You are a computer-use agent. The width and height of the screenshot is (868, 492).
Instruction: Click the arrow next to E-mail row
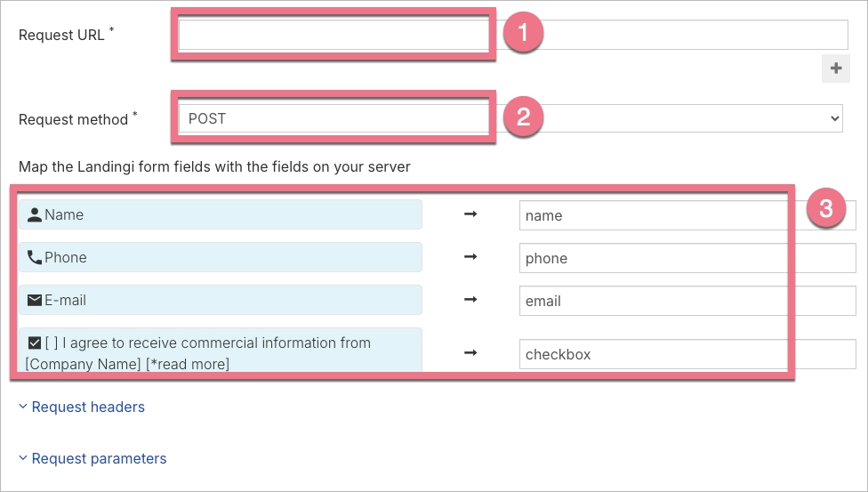point(470,300)
